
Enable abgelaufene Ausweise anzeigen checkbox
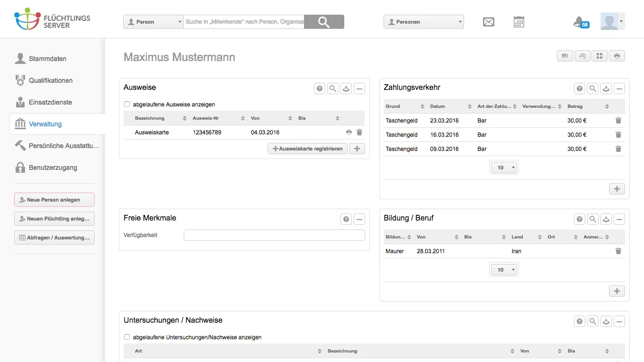[127, 105]
